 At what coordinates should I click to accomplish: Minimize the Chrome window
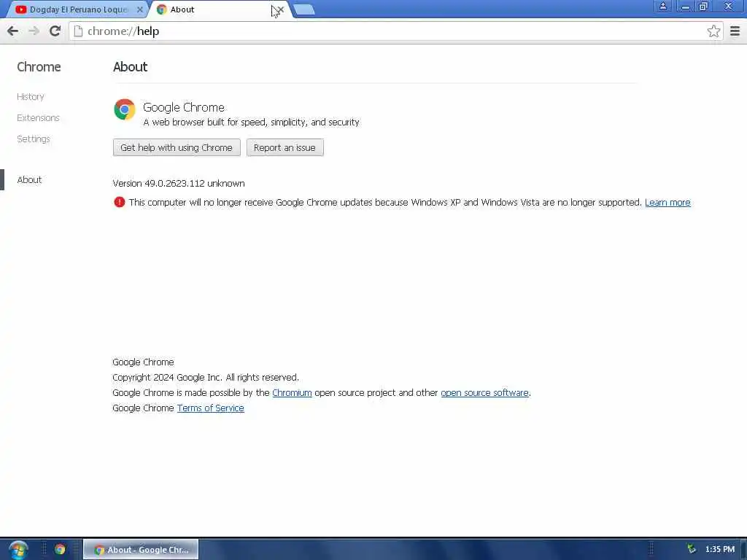pos(685,6)
